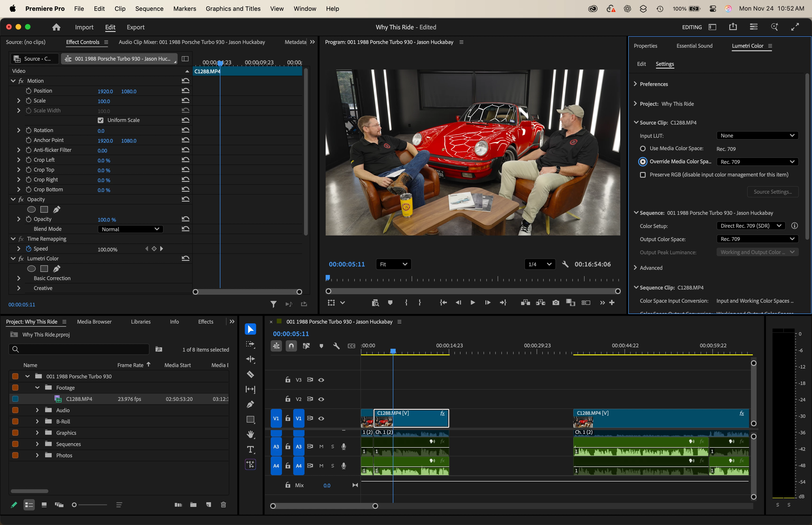Screen dimensions: 812x525
Task: Click the Lift button in Program Monitor
Action: point(525,303)
